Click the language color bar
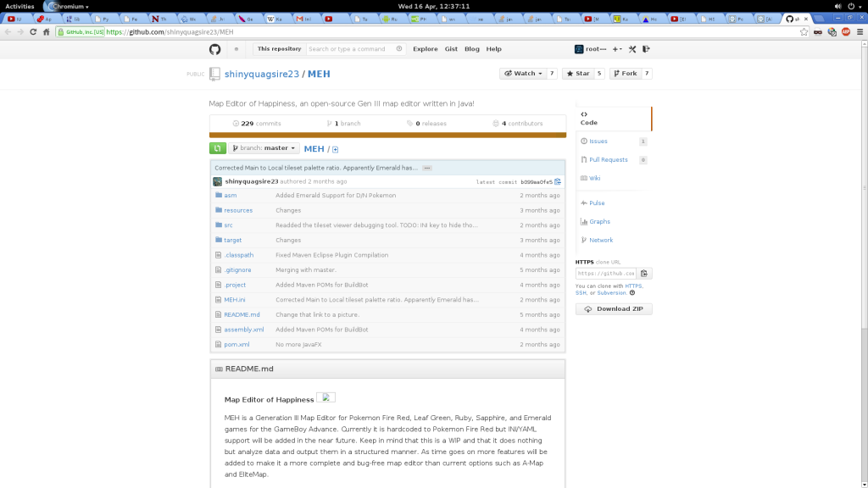The height and width of the screenshot is (488, 868). pyautogui.click(x=387, y=134)
